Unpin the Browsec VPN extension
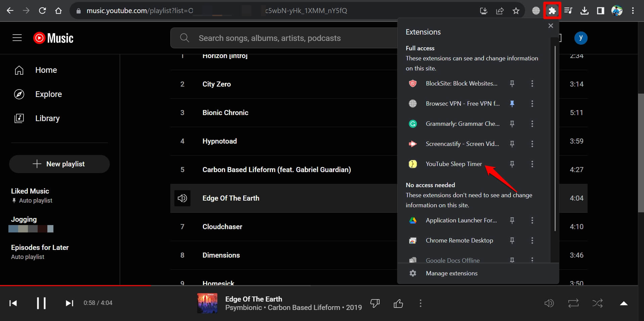644x321 pixels. tap(512, 104)
